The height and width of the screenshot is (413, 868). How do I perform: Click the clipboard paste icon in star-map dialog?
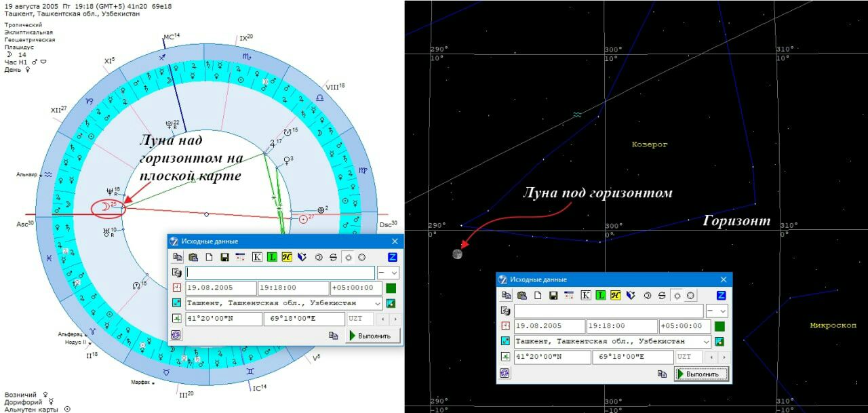point(521,295)
